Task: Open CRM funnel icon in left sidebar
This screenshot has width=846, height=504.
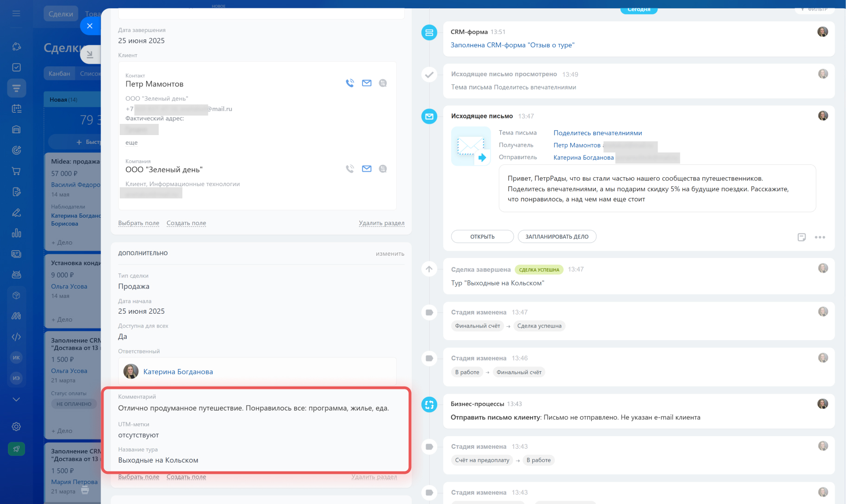Action: click(x=16, y=88)
